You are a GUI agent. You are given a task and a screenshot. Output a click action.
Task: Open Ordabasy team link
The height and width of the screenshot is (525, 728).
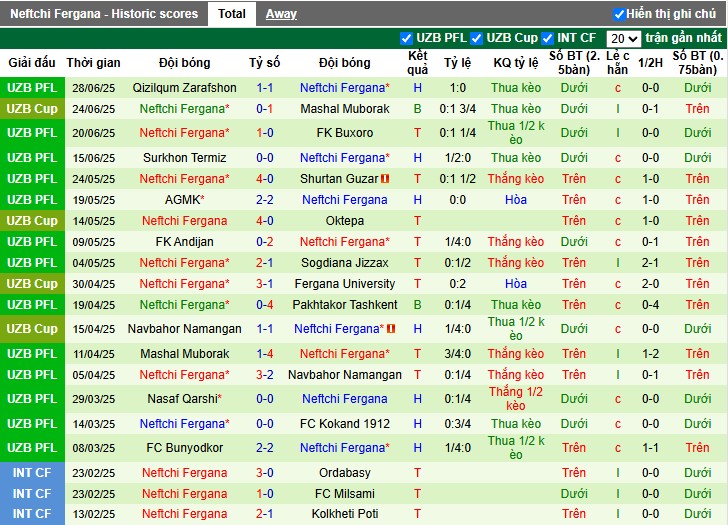tap(344, 473)
